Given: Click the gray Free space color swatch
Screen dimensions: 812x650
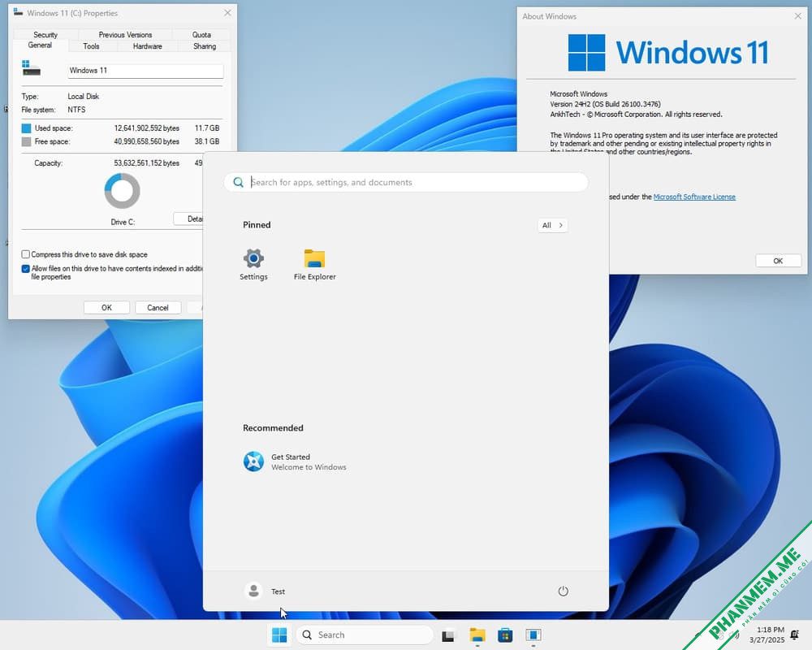Looking at the screenshot, I should (x=27, y=141).
